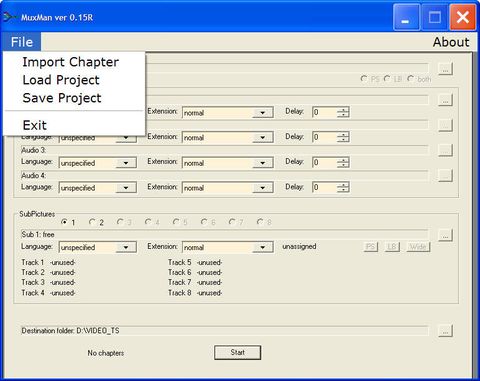Open Sub 1 Extension dropdown
Image resolution: width=480 pixels, height=381 pixels.
pyautogui.click(x=263, y=247)
